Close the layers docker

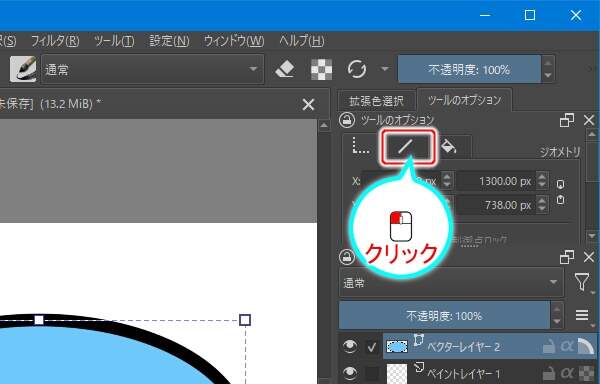point(589,257)
